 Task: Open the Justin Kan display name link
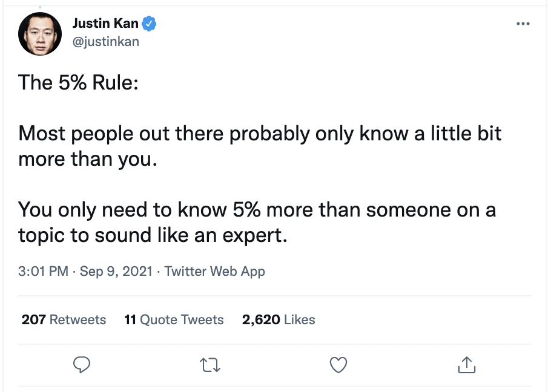tap(105, 24)
